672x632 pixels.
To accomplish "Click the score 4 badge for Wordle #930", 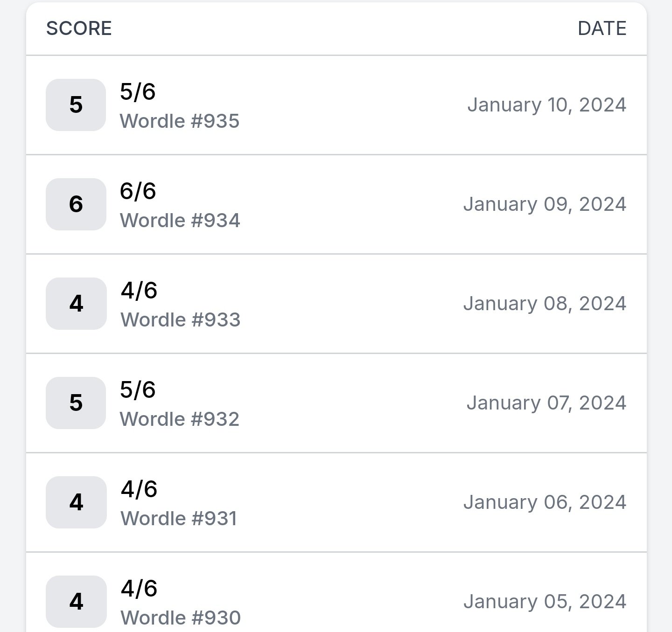I will pyautogui.click(x=76, y=602).
